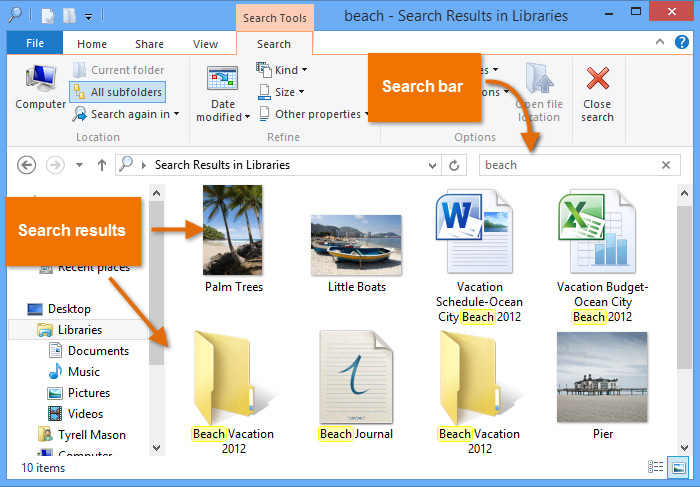Click the refresh button beside address bar
Screen dimensions: 700x487
click(x=455, y=165)
